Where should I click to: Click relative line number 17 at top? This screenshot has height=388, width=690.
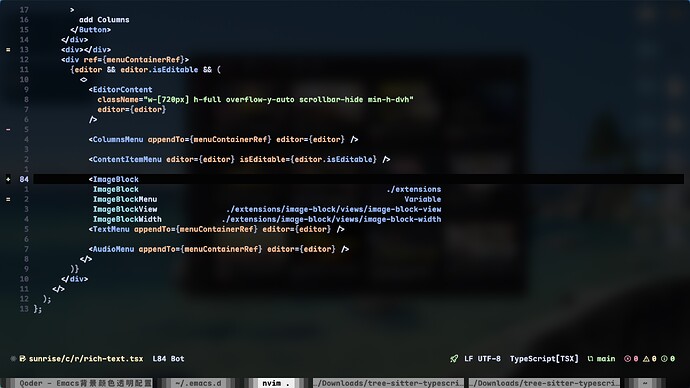(24, 10)
